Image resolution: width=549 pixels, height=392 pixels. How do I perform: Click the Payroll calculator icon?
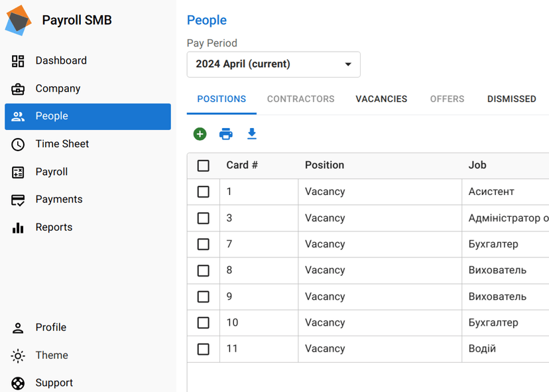coord(19,172)
